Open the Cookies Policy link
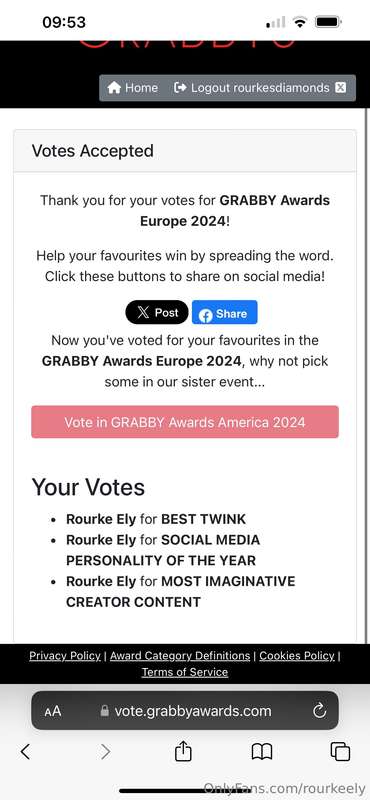 [x=297, y=656]
